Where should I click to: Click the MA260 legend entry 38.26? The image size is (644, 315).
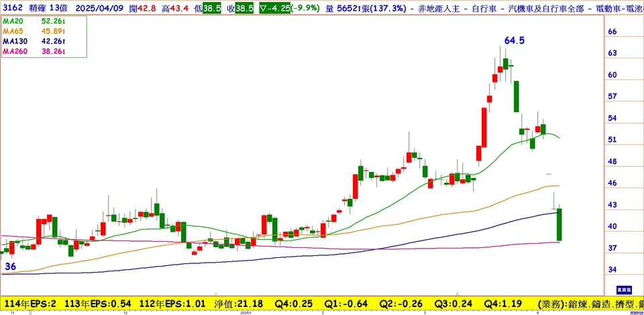pos(34,52)
